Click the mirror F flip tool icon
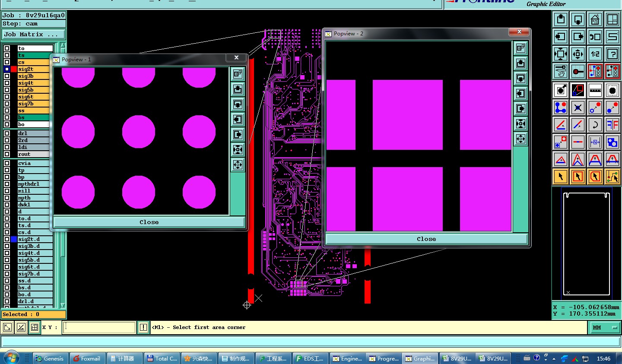622x364 pixels. point(612,125)
